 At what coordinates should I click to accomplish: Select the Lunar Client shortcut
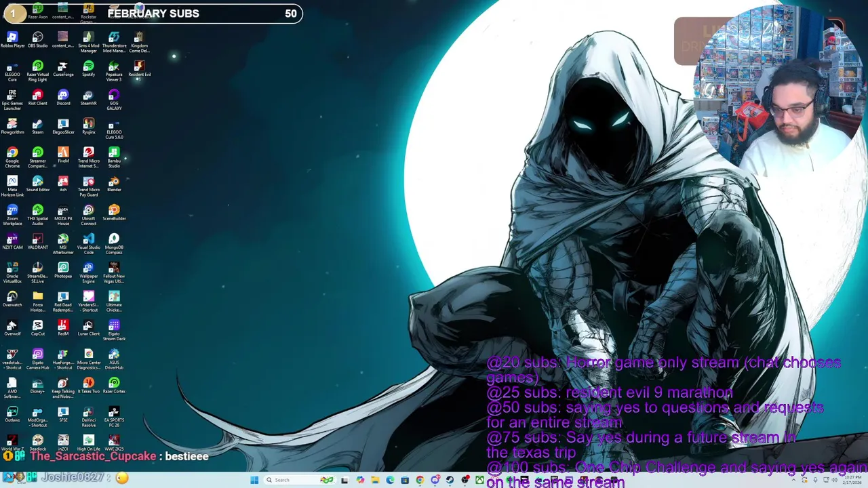[88, 328]
